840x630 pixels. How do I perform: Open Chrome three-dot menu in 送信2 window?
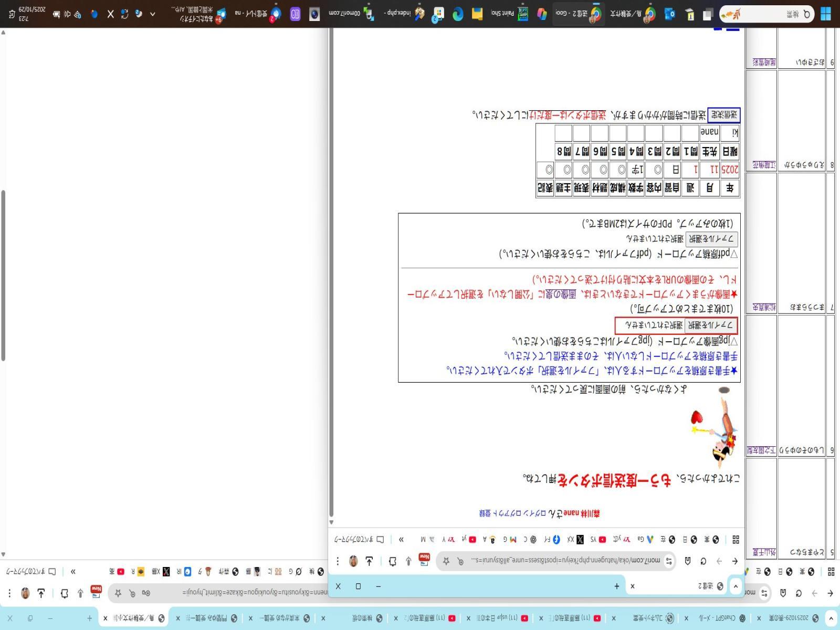point(338,561)
